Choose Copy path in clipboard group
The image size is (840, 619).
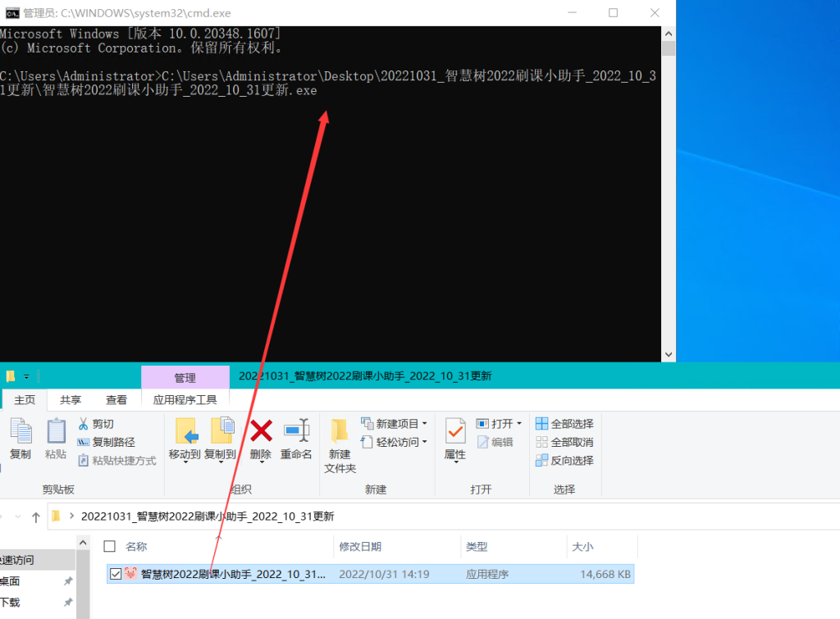106,442
